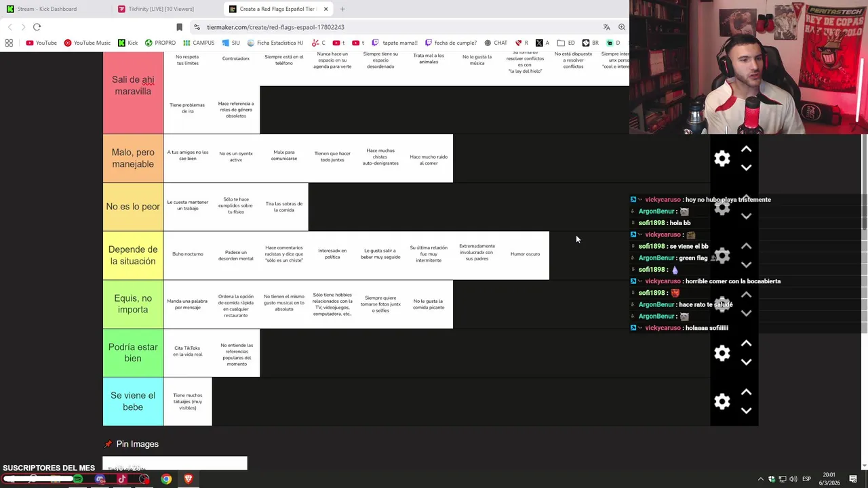Open settings gear for 'Depende de la situación' row
Image resolution: width=868 pixels, height=488 pixels.
coord(722,256)
